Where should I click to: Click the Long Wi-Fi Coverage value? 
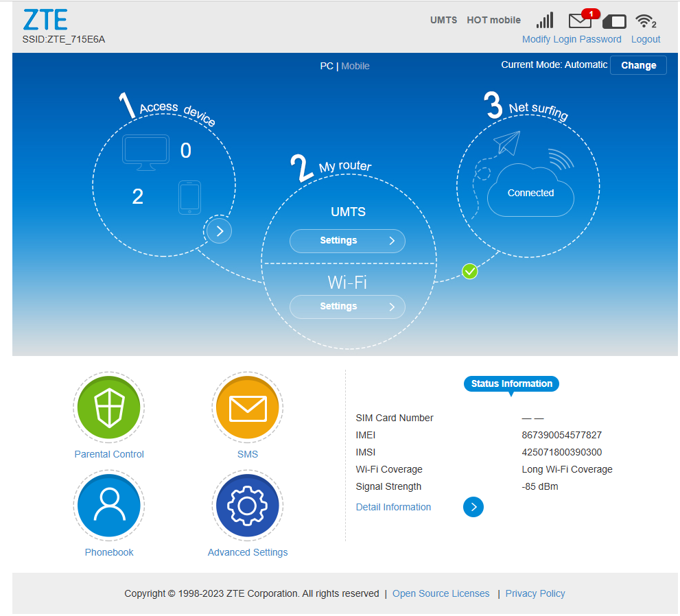coord(567,469)
